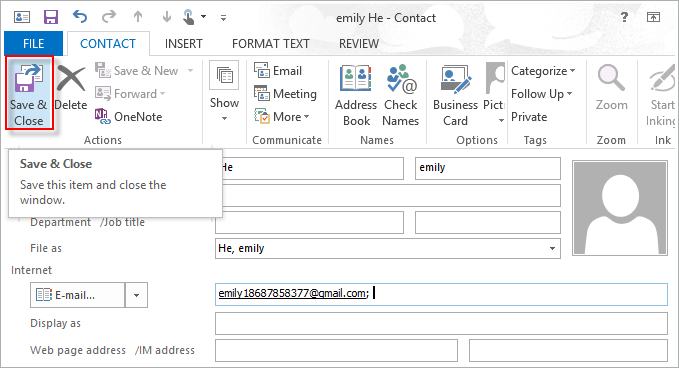The image size is (679, 368).
Task: Open Help question mark
Action: coord(624,17)
